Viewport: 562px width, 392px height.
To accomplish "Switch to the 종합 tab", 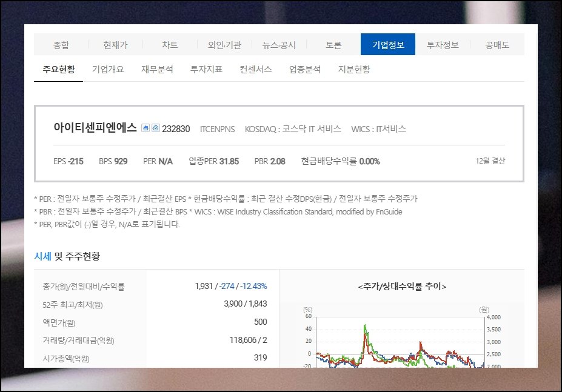I will coord(61,44).
